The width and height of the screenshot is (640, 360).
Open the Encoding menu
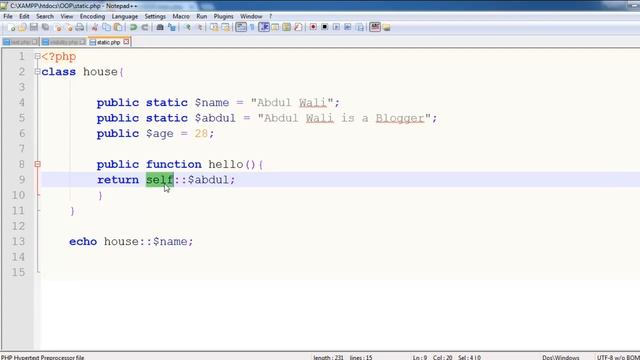pos(92,16)
